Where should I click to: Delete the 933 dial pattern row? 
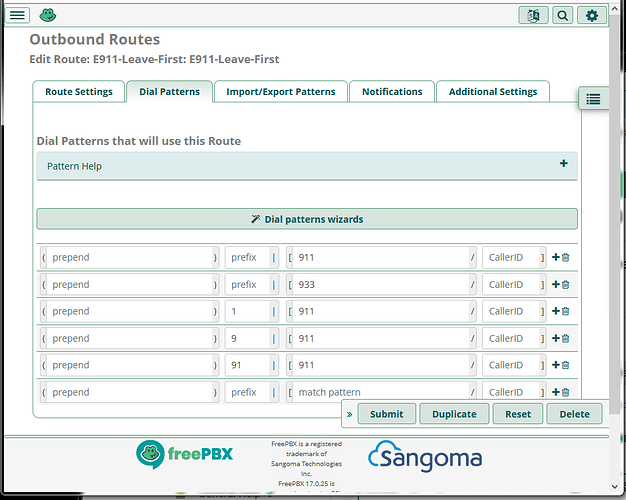[x=566, y=285]
